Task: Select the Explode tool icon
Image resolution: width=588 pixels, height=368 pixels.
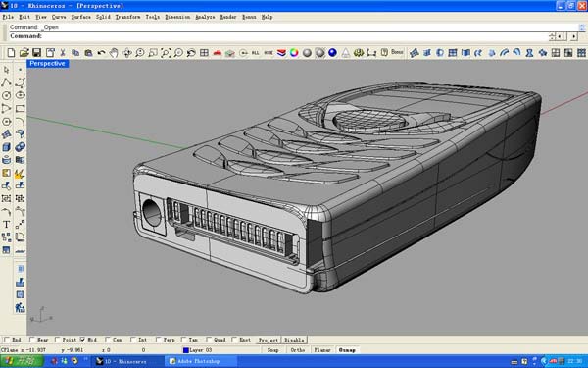Action: tap(20, 173)
